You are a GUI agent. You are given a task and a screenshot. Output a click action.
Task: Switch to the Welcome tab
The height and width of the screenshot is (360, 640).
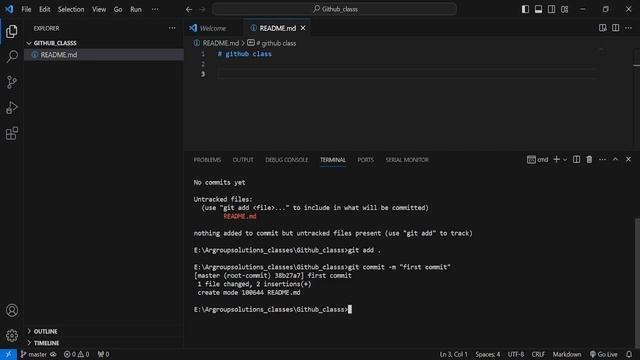[213, 28]
